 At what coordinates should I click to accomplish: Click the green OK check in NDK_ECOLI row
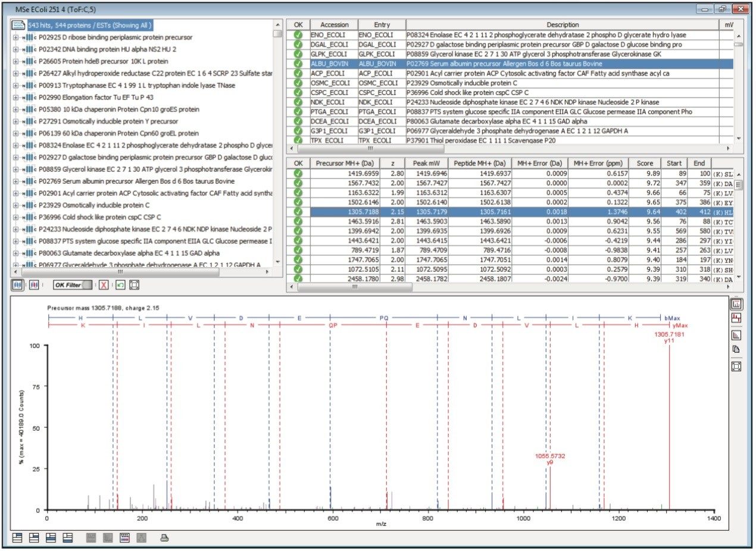pos(298,102)
